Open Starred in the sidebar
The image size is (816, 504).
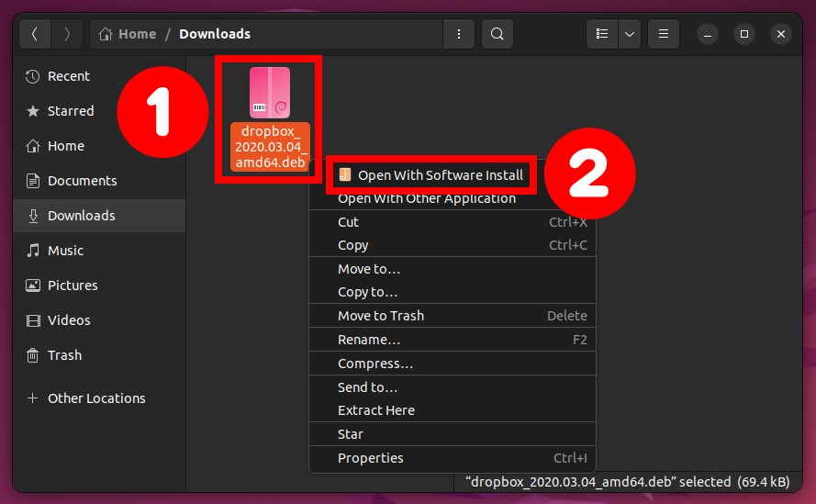coord(99,111)
